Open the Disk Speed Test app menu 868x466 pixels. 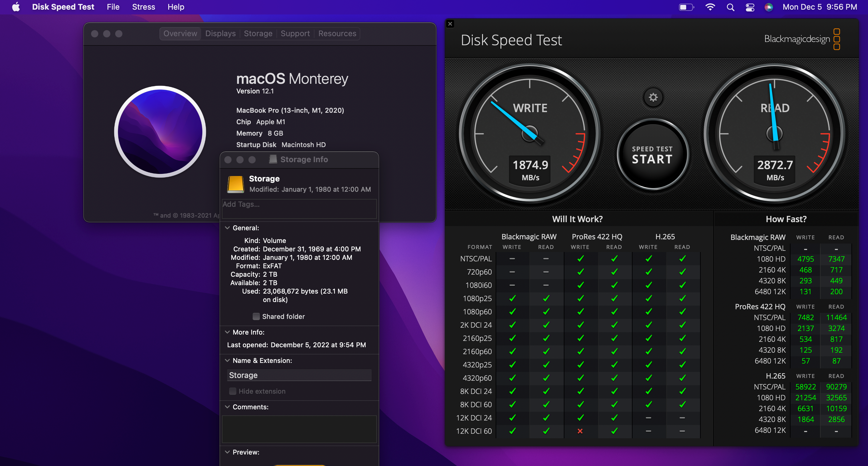coord(63,7)
